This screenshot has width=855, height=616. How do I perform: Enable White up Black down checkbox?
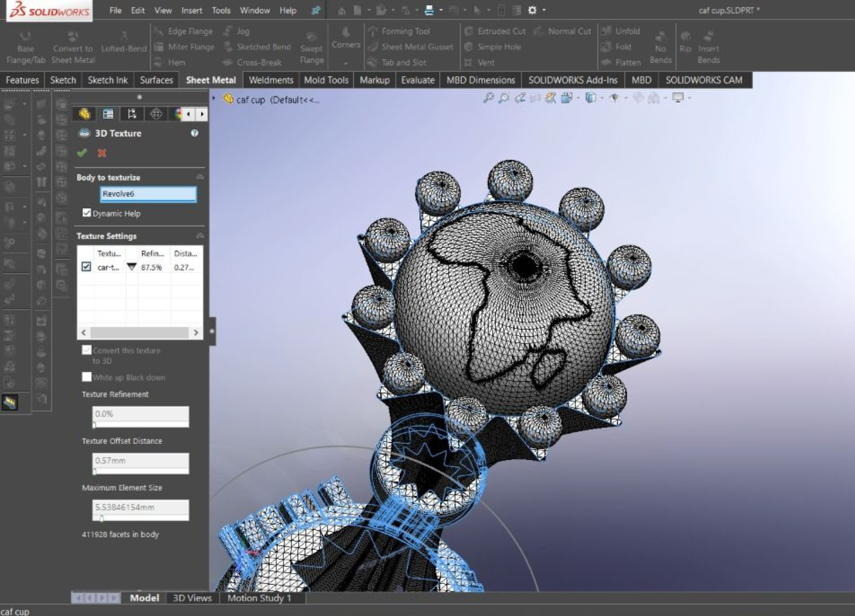click(x=86, y=377)
